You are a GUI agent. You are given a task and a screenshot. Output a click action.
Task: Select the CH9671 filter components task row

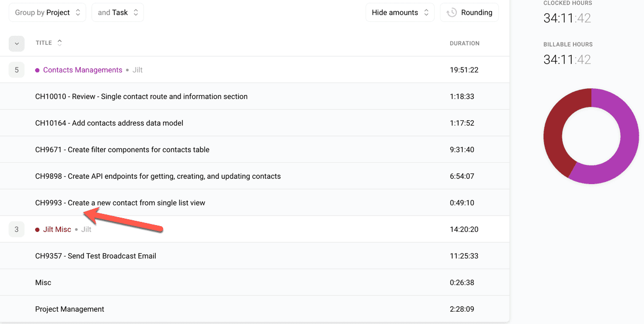pos(122,149)
